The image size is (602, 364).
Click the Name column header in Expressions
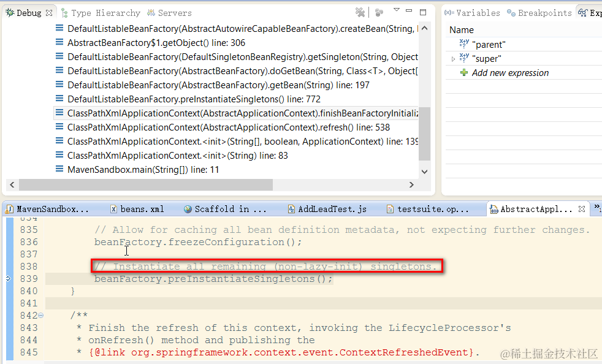click(x=462, y=30)
